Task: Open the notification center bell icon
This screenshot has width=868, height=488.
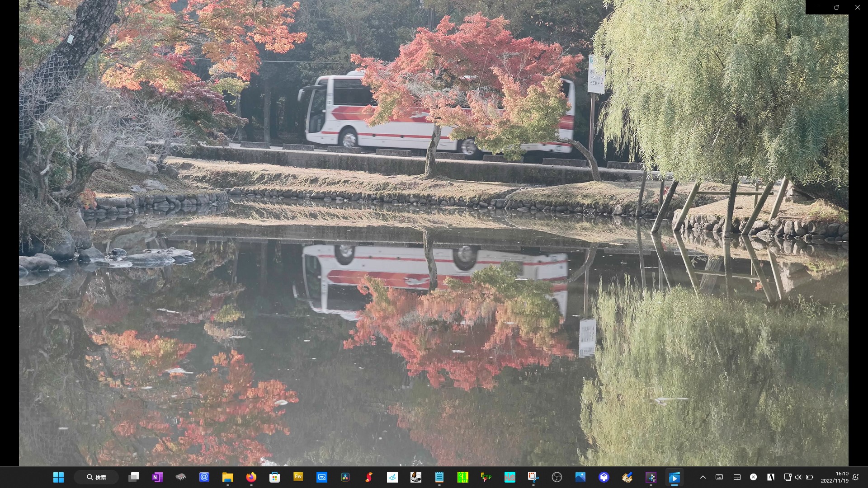Action: tap(855, 477)
